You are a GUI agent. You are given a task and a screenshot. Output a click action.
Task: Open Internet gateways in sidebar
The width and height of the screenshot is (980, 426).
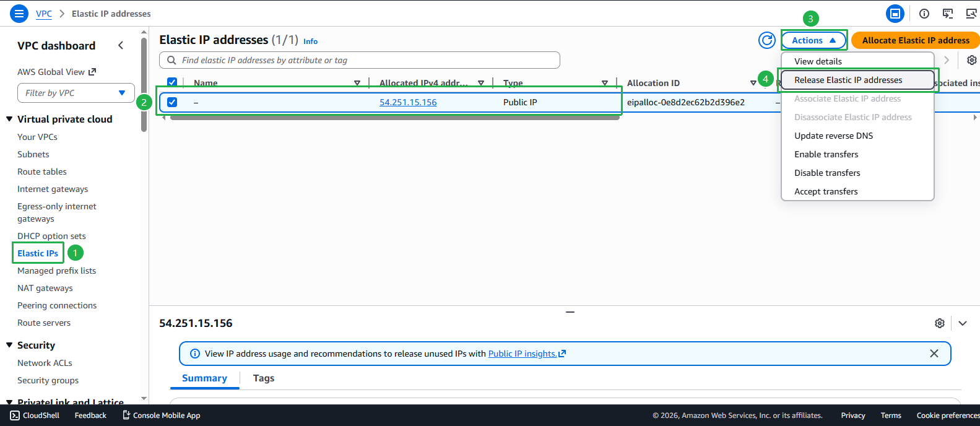coord(53,189)
